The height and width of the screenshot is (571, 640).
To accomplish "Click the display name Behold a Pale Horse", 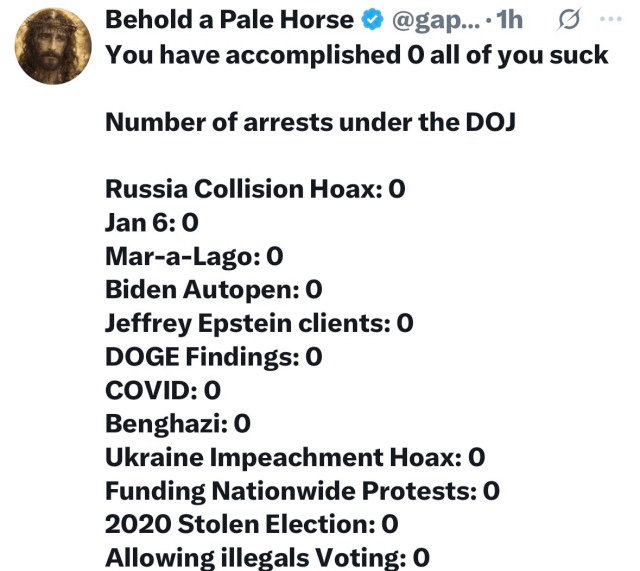I will click(x=229, y=20).
